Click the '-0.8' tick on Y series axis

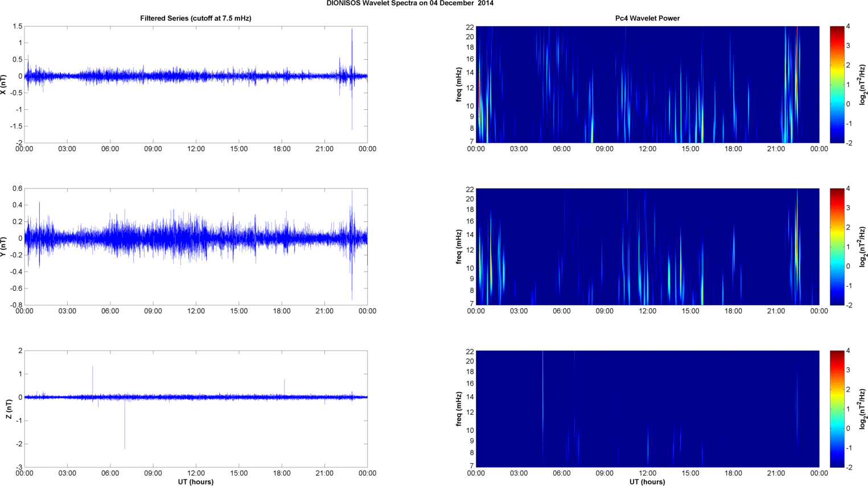(x=15, y=304)
